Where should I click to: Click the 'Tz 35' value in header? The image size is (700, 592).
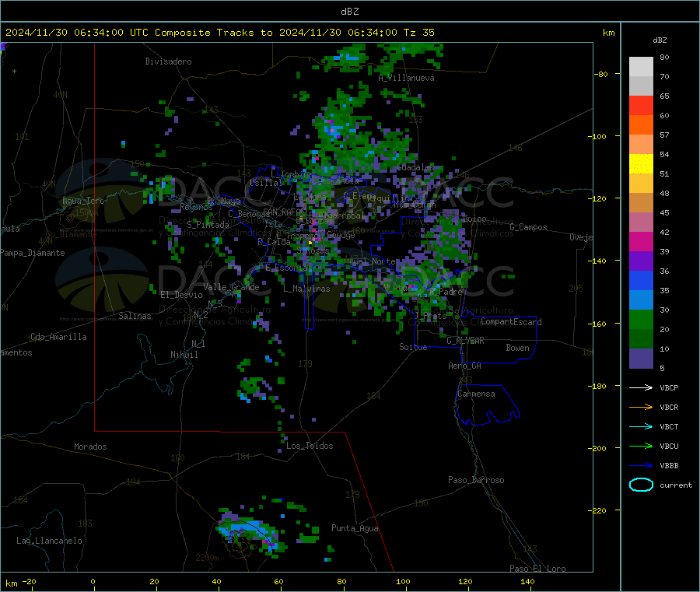[418, 33]
